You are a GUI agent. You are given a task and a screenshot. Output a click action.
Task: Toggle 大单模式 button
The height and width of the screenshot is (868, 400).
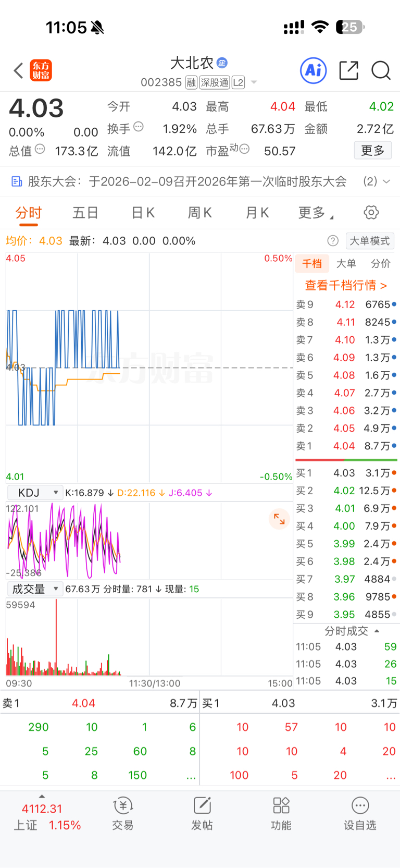(370, 241)
